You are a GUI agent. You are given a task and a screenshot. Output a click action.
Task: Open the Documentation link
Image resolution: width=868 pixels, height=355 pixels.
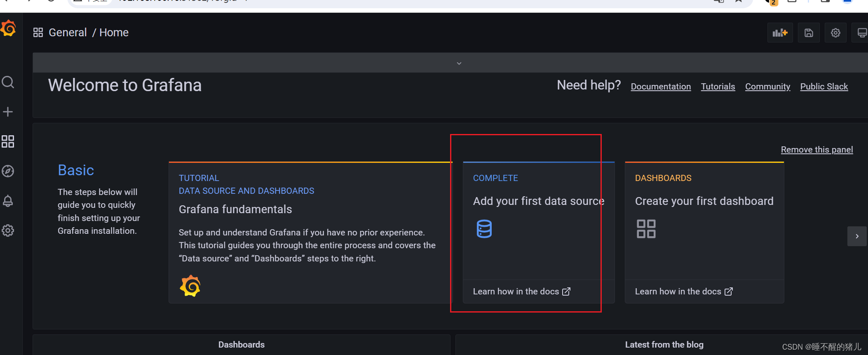[x=661, y=87]
